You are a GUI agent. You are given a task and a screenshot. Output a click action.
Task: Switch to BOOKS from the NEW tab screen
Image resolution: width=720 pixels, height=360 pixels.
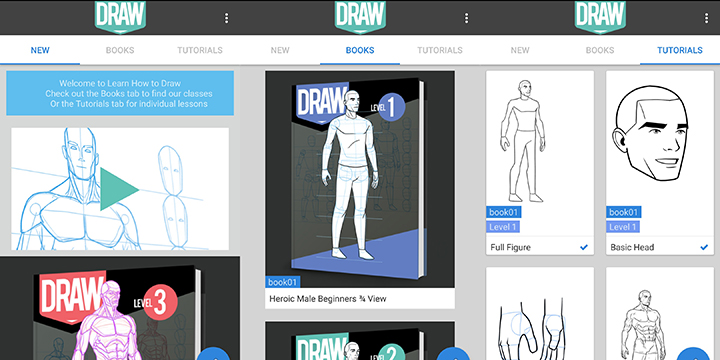point(120,50)
